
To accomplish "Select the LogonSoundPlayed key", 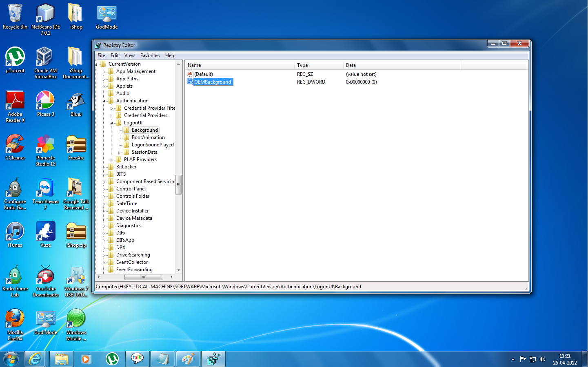I will [x=153, y=145].
